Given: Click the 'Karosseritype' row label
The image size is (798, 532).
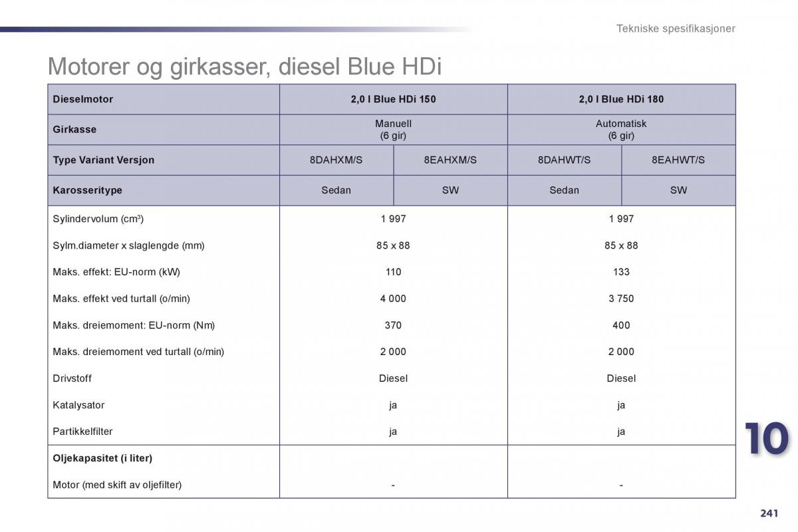Looking at the screenshot, I should click(x=88, y=190).
